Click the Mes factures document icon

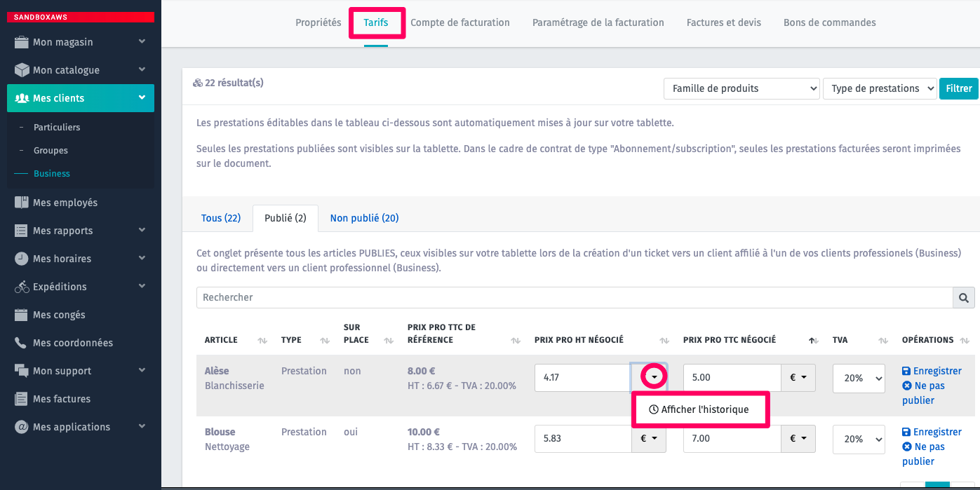click(x=22, y=399)
